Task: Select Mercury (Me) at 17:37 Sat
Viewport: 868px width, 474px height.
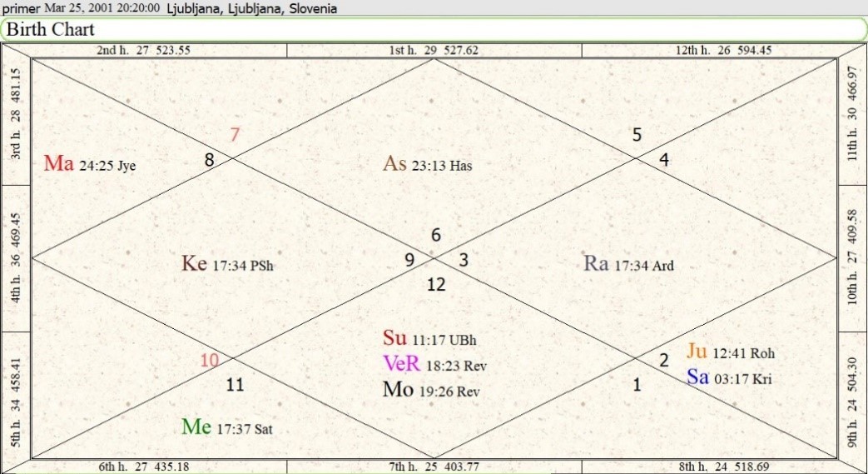Action: click(196, 427)
